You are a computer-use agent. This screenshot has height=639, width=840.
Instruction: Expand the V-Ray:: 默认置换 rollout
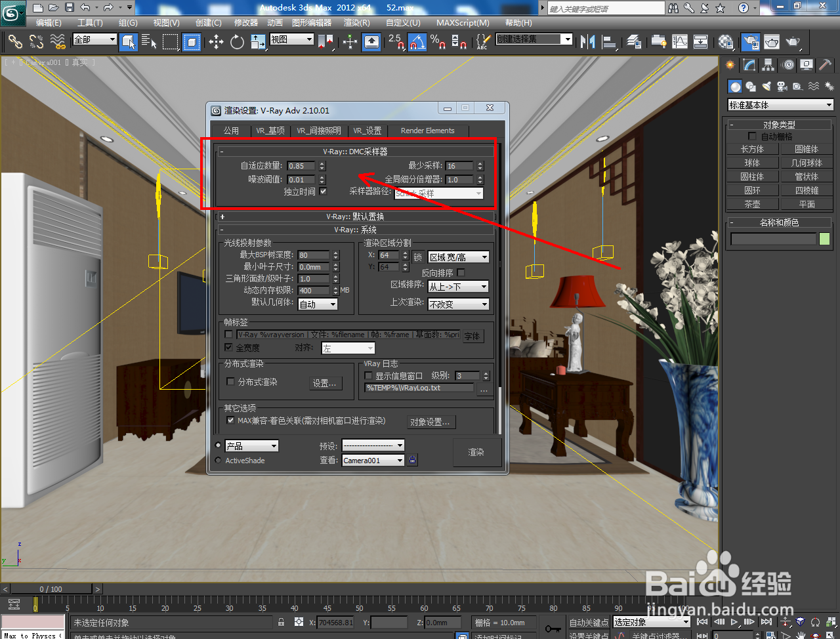(x=355, y=216)
